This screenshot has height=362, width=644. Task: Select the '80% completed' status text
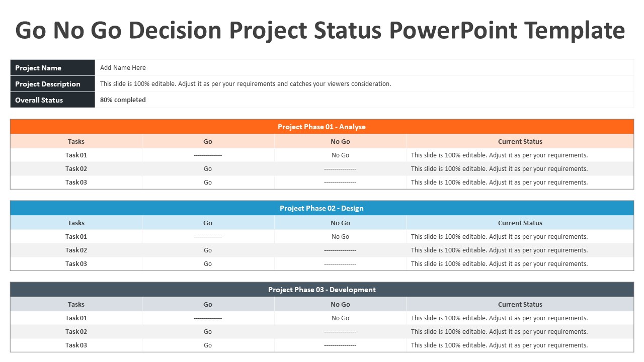coord(123,100)
